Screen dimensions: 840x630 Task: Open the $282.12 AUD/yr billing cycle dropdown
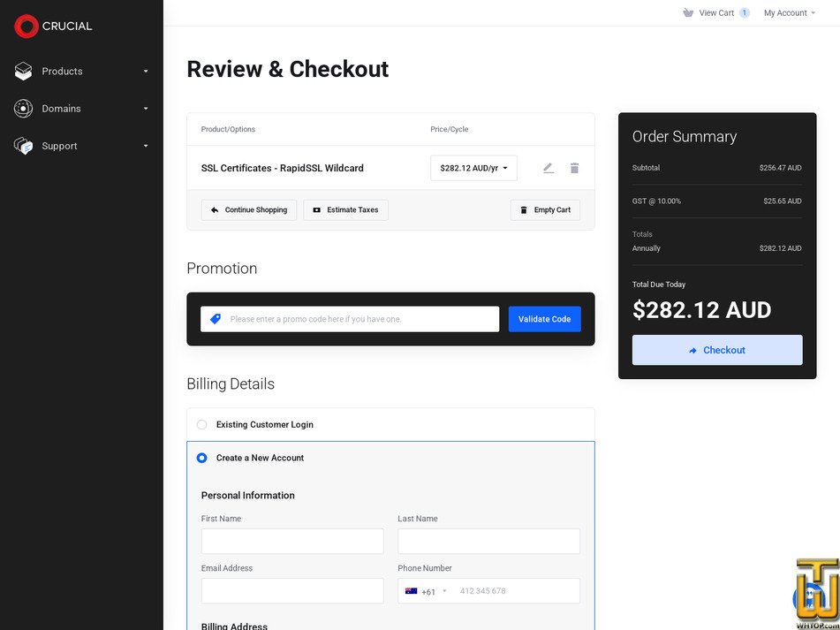[x=473, y=168]
